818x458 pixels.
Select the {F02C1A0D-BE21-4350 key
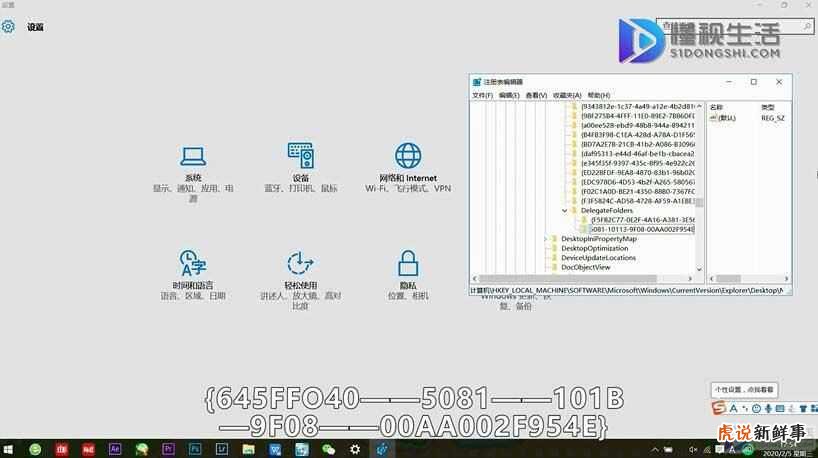pyautogui.click(x=637, y=191)
